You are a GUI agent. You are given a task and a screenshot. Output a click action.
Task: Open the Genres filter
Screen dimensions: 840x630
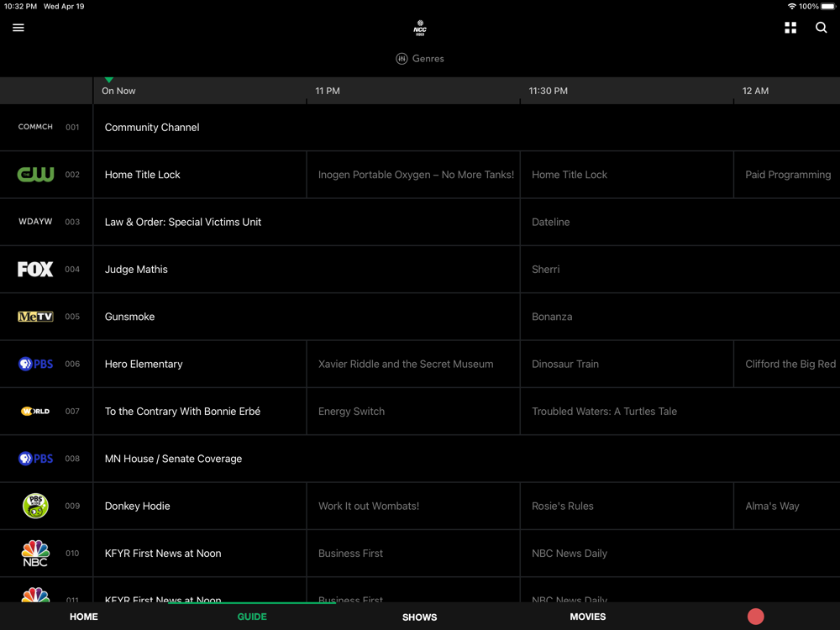tap(420, 59)
